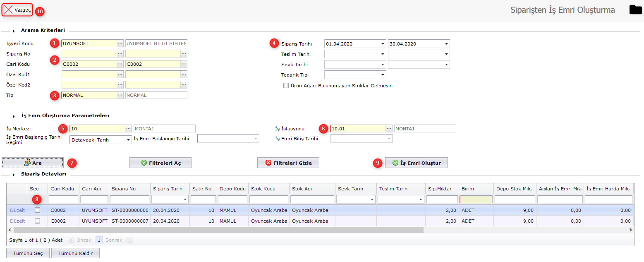Collapse İş Emri Oluşturma Parametreleri section
The image size is (644, 262).
(x=13, y=116)
